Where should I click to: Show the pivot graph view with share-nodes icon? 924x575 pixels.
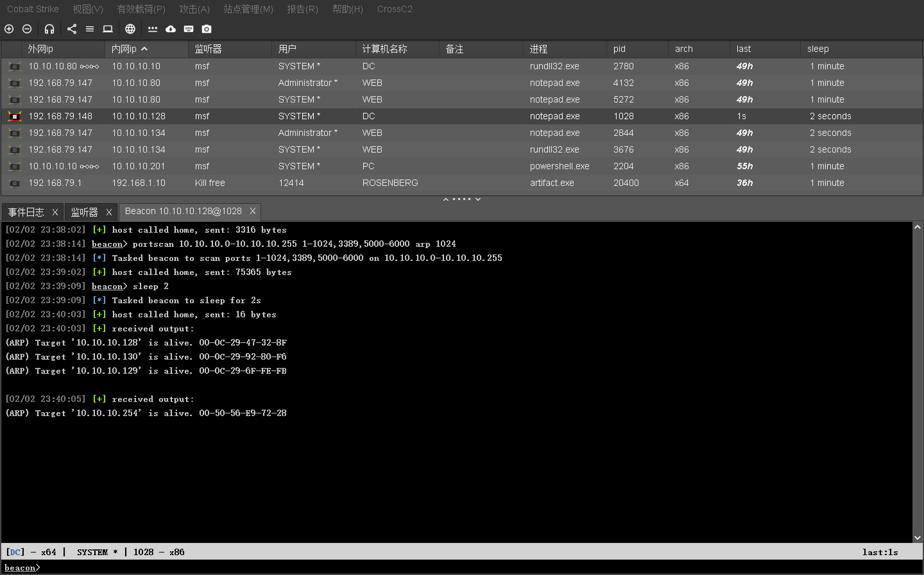(72, 29)
